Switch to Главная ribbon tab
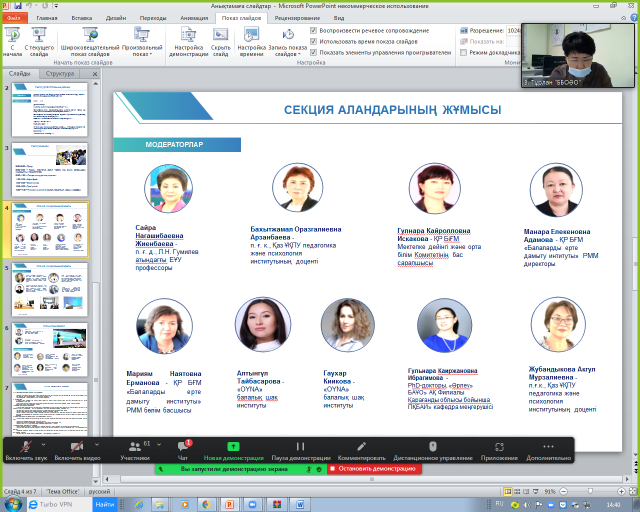Viewport: 640px width, 512px height. pyautogui.click(x=47, y=18)
